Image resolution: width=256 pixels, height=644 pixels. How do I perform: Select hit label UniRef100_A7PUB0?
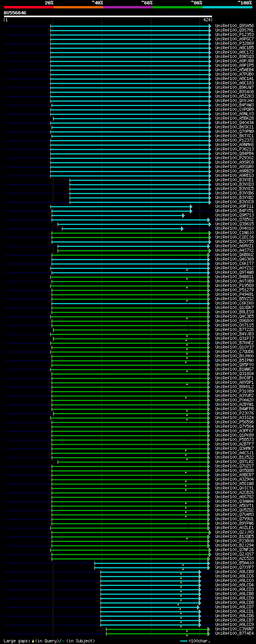[234, 74]
